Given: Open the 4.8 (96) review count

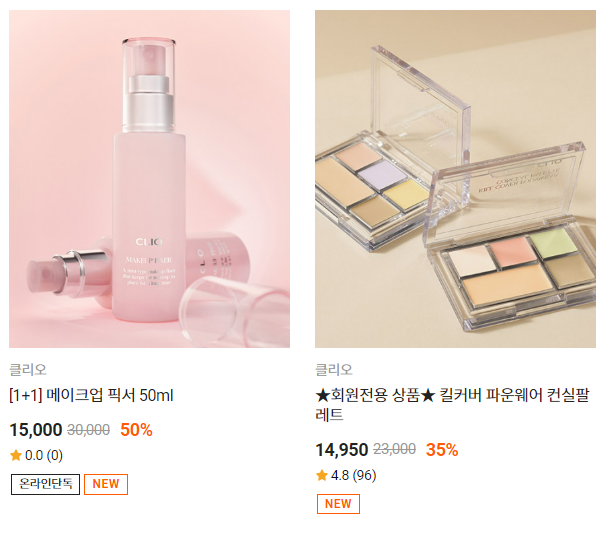Looking at the screenshot, I should click(354, 475).
